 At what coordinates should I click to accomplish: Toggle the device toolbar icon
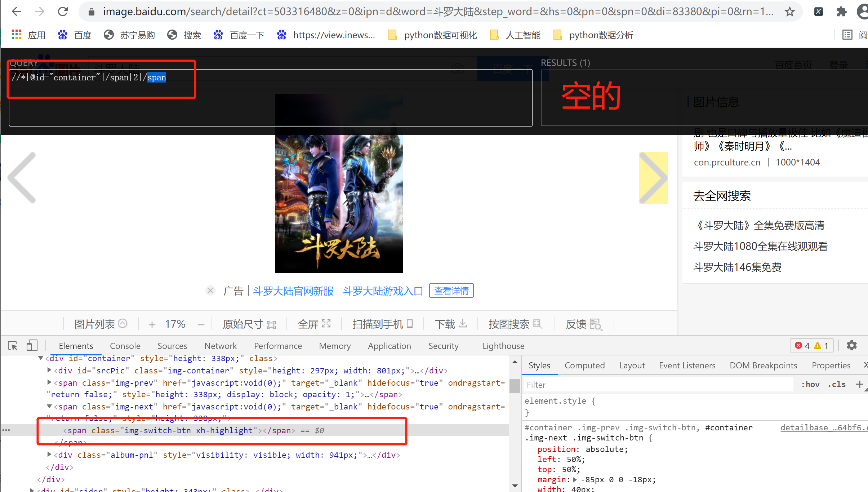(32, 346)
